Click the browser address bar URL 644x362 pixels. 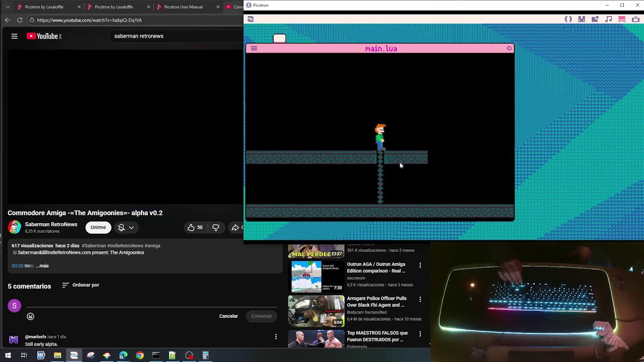(x=90, y=20)
